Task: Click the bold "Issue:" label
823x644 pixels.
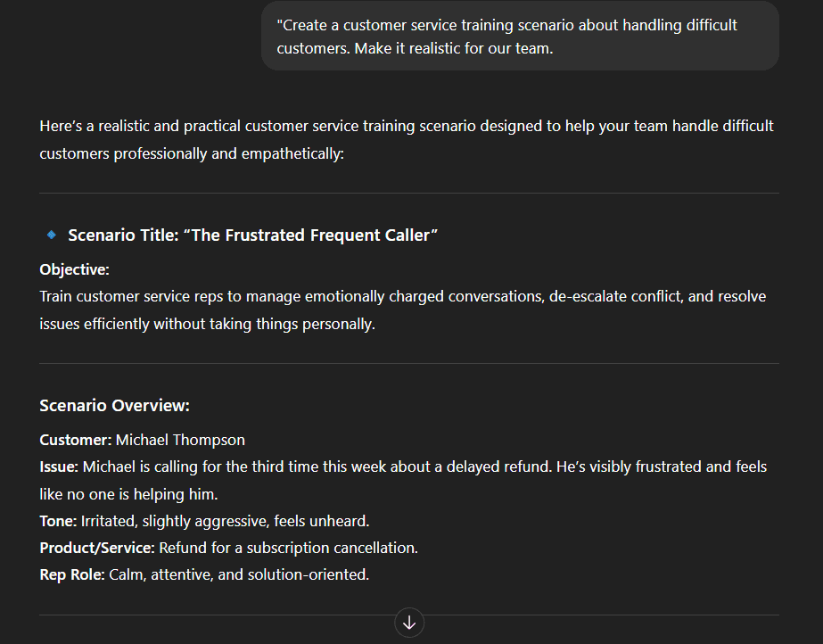Action: [59, 466]
